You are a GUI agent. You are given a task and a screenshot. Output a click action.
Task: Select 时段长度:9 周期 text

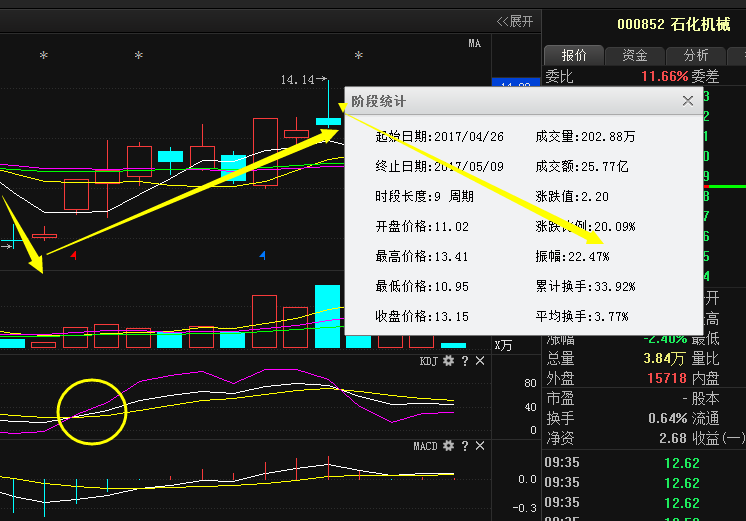[x=424, y=197]
